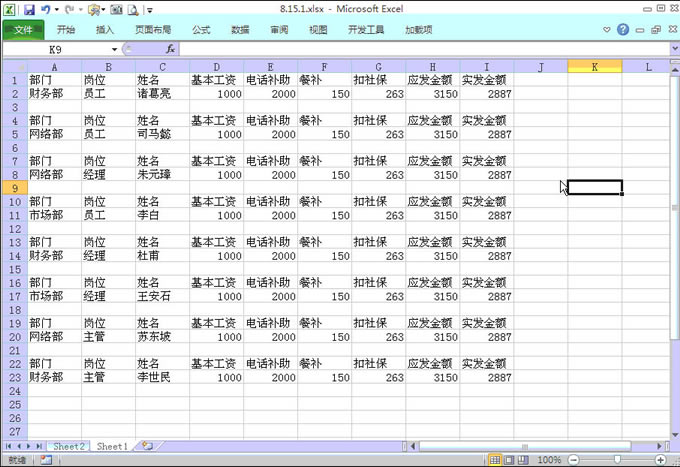Switch to the 开发工具 ribbon tab
The height and width of the screenshot is (467, 680).
tap(366, 29)
